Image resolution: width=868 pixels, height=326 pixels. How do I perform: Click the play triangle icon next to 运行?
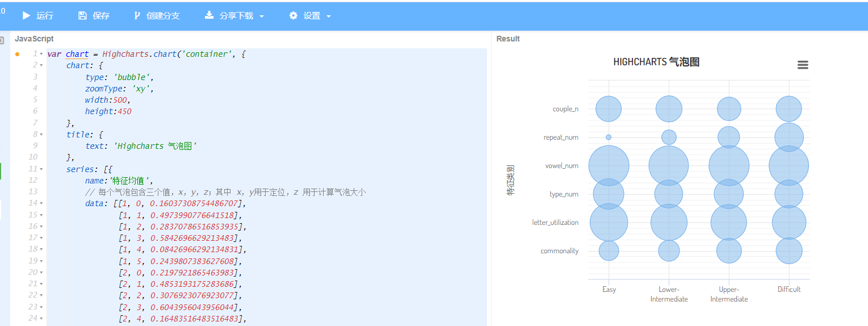click(26, 16)
